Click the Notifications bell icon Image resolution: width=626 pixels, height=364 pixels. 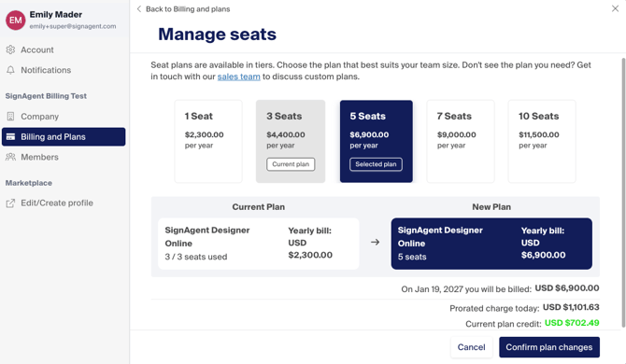[x=10, y=70]
